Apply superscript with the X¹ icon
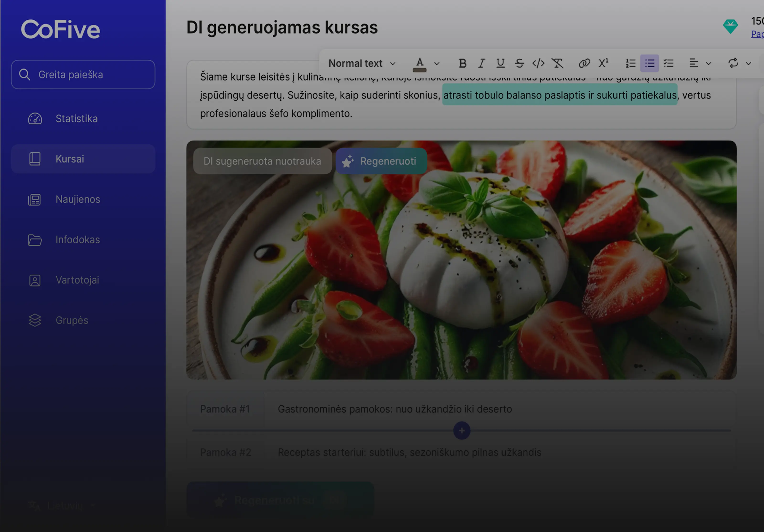This screenshot has width=764, height=532. tap(603, 63)
